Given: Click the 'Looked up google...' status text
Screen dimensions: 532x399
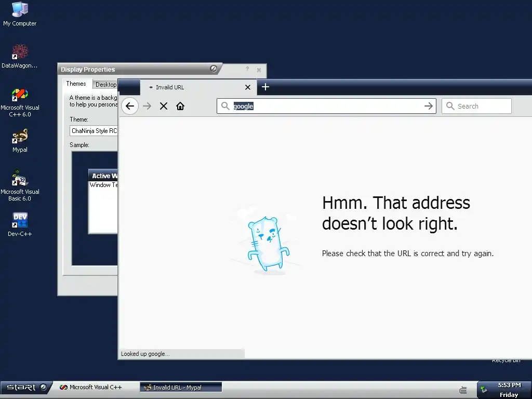Looking at the screenshot, I should (145, 354).
